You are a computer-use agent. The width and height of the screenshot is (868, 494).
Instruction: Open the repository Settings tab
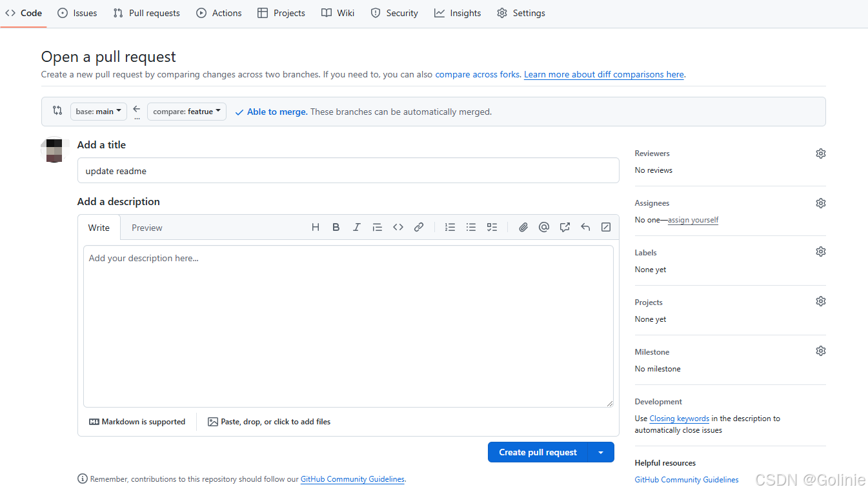pos(521,13)
